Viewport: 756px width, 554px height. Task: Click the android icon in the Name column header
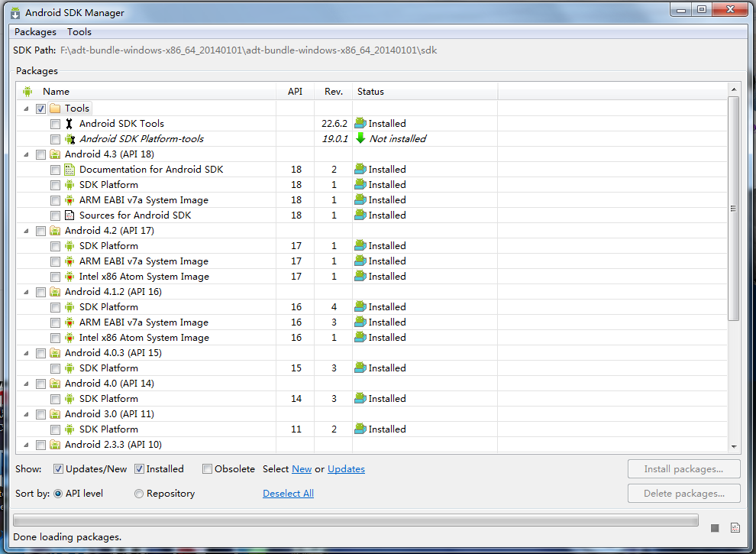[x=27, y=91]
